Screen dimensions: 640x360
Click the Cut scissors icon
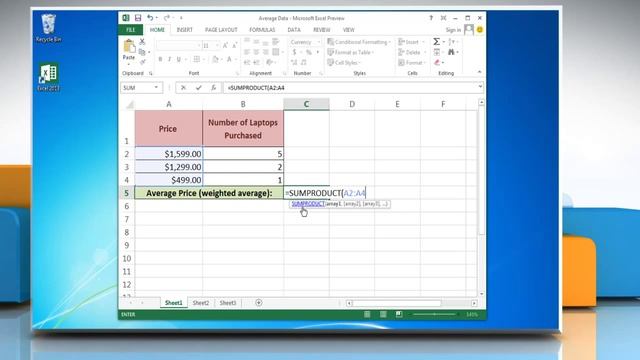(x=142, y=42)
